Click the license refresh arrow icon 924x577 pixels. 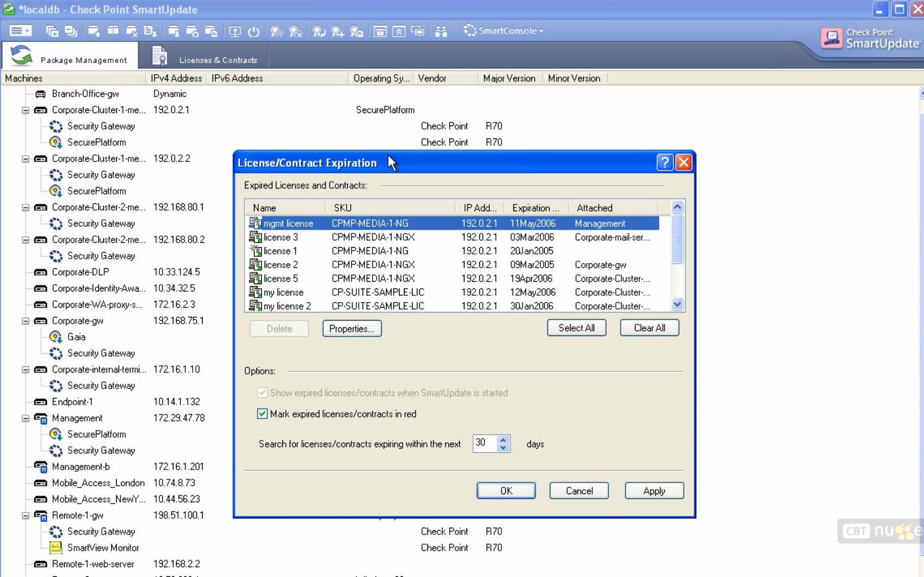click(x=319, y=31)
